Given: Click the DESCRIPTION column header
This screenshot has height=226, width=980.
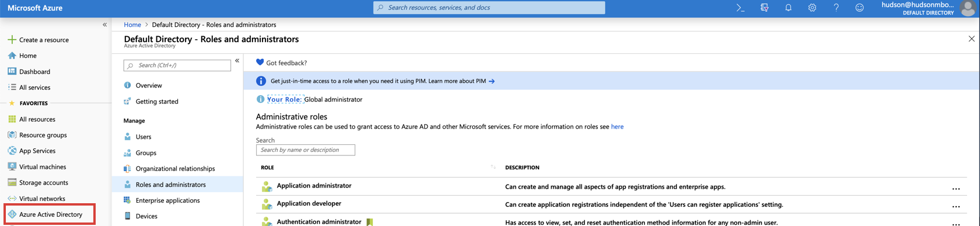Looking at the screenshot, I should pyautogui.click(x=522, y=168).
